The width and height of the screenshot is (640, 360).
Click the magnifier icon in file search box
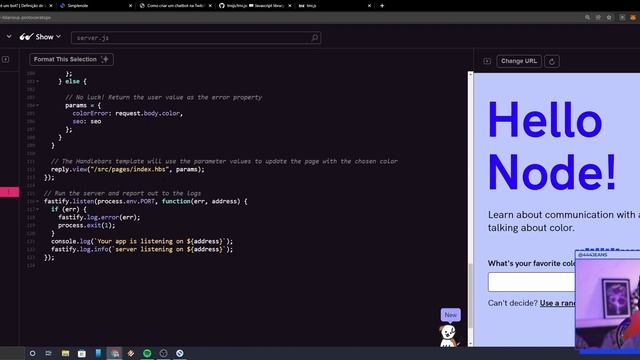pos(314,38)
